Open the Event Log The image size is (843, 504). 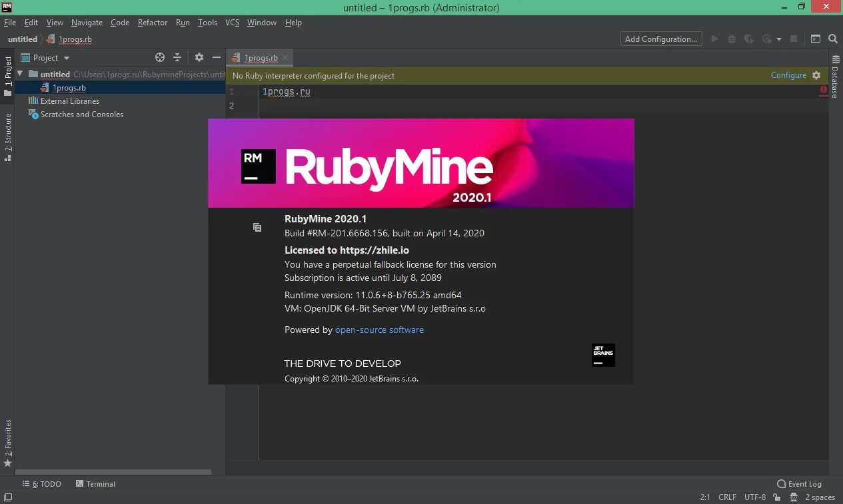pyautogui.click(x=799, y=484)
